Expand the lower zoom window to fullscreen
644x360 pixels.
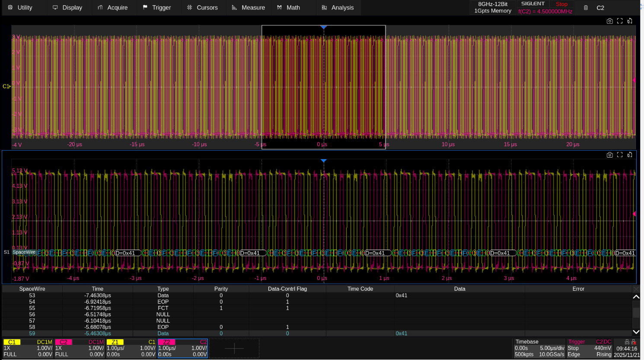[620, 155]
